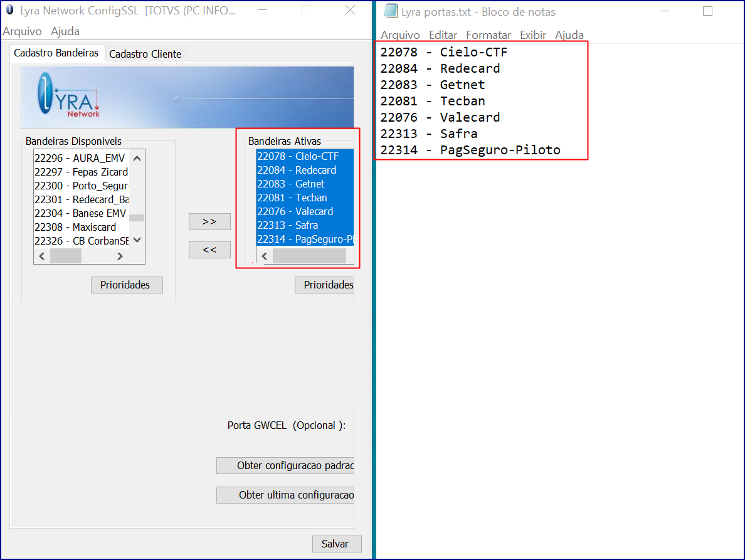Viewport: 745px width, 560px height.
Task: Select 22313 - Safra in Bandeiras Ativas
Action: pyautogui.click(x=305, y=225)
